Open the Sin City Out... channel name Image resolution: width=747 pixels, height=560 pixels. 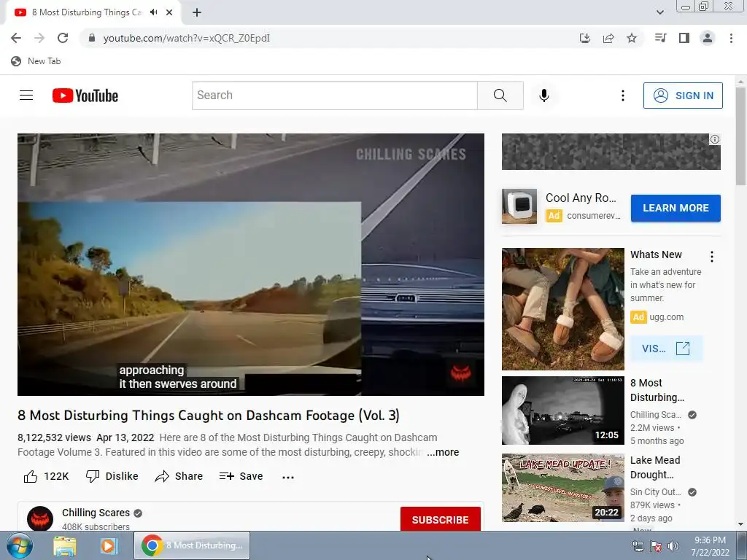(656, 492)
